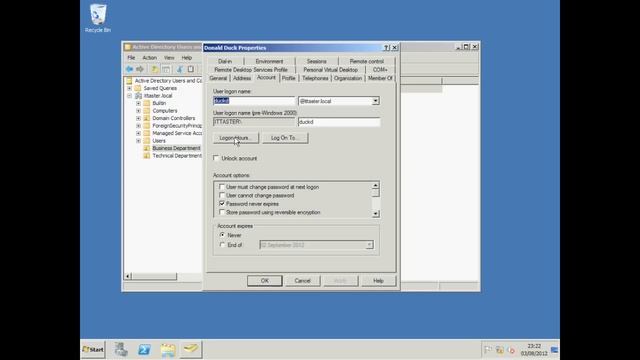Open Server Manager from the taskbar

tap(121, 349)
